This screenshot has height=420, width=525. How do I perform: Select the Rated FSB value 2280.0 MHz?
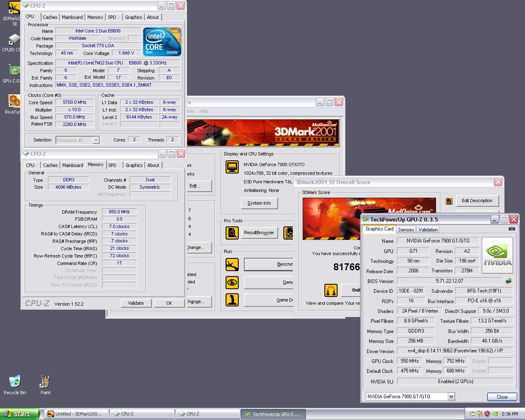tap(75, 124)
